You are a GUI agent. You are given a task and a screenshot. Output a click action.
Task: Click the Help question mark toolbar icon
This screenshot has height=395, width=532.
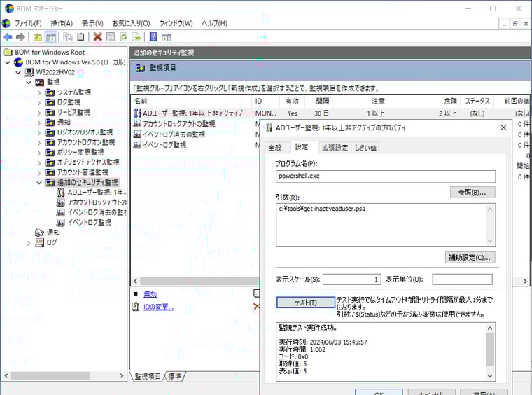click(153, 36)
